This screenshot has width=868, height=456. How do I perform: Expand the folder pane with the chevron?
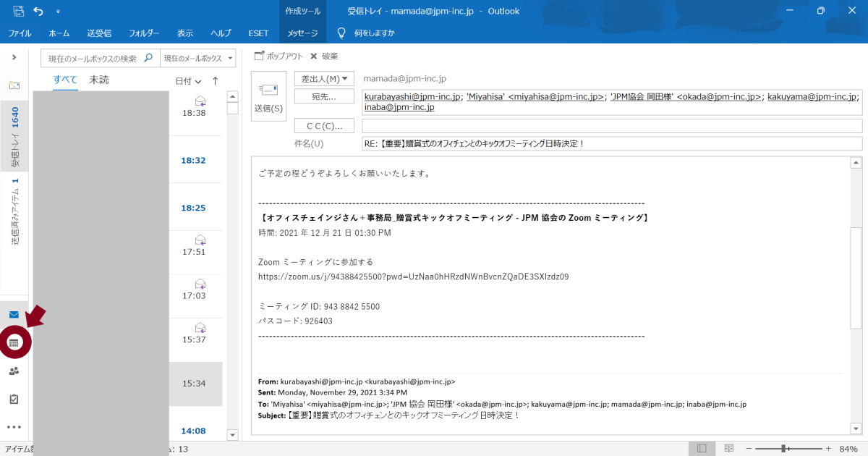tap(14, 57)
